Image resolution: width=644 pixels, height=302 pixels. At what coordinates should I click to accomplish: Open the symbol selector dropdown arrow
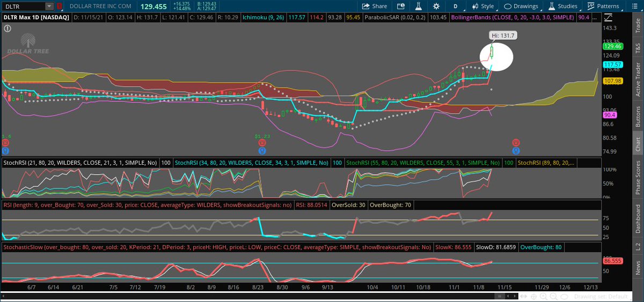50,6
